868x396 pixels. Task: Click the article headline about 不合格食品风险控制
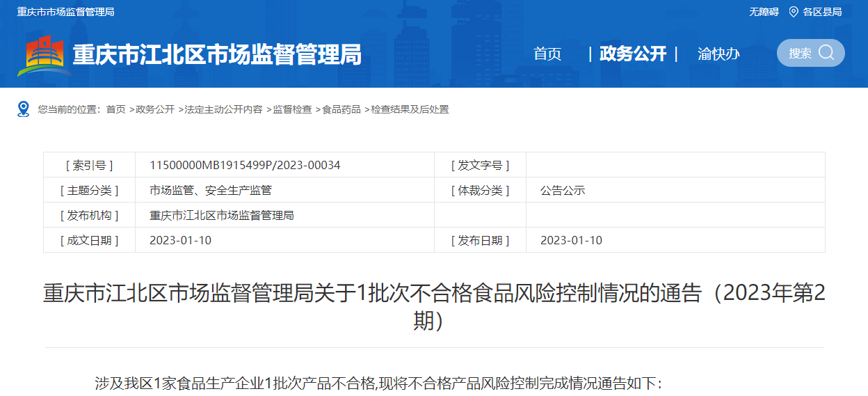tap(434, 306)
